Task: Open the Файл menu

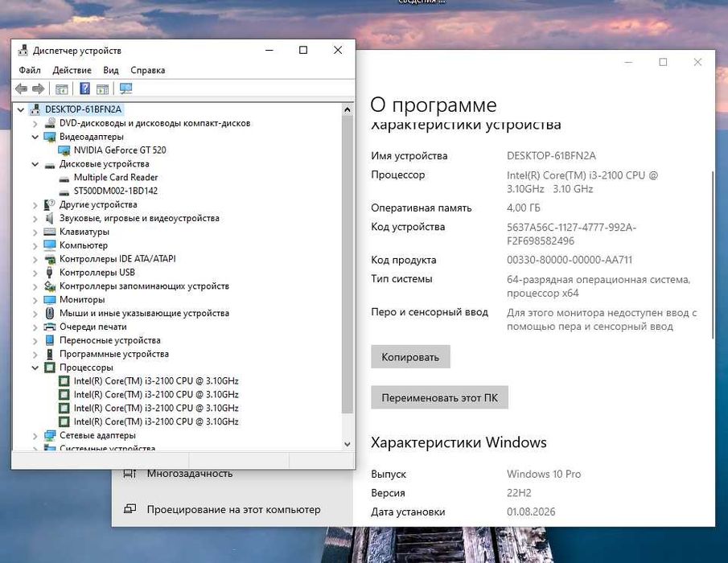Action: pyautogui.click(x=30, y=70)
